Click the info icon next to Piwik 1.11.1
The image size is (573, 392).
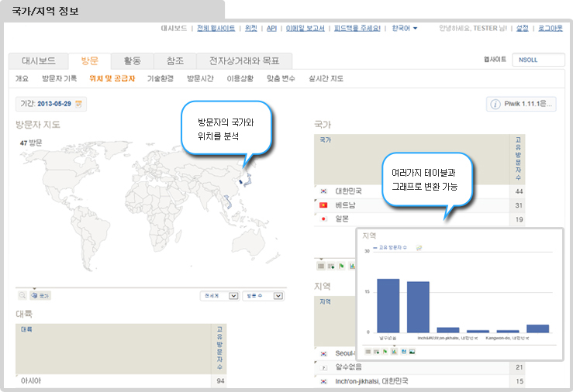pos(495,104)
